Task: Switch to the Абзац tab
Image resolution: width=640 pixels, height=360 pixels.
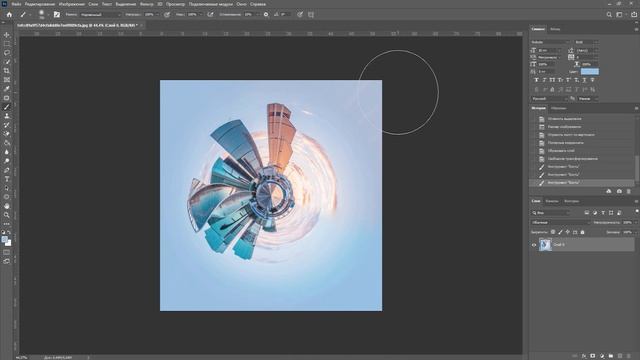Action: click(x=556, y=29)
